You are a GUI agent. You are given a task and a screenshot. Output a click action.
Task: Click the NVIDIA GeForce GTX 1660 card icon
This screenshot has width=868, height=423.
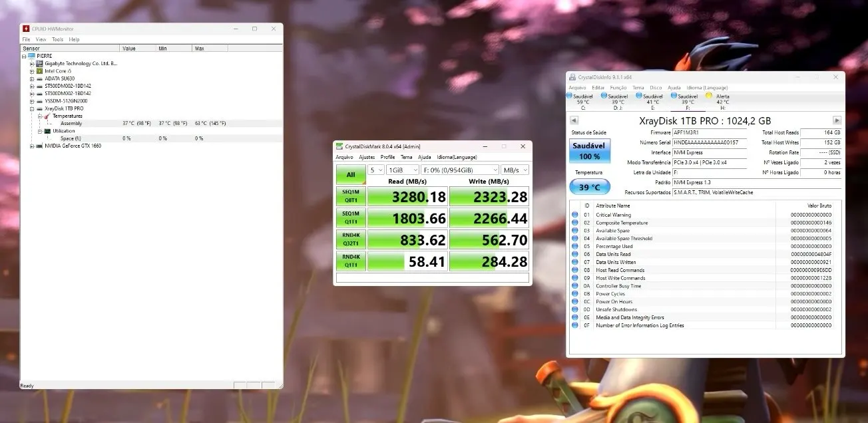coord(39,146)
